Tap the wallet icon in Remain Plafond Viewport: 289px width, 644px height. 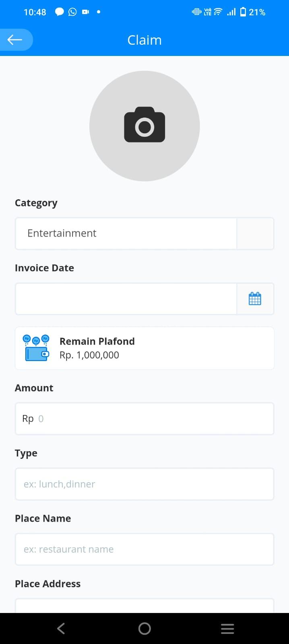pyautogui.click(x=37, y=348)
